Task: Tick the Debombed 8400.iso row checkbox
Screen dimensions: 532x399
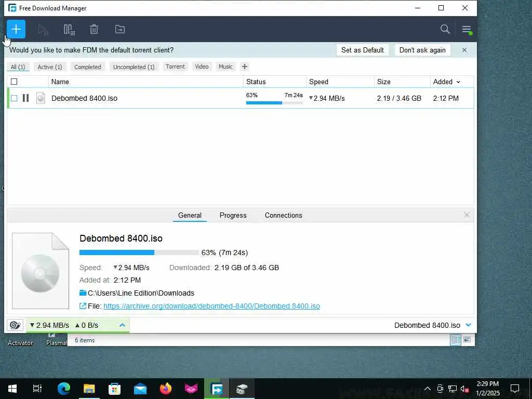Action: pyautogui.click(x=14, y=98)
